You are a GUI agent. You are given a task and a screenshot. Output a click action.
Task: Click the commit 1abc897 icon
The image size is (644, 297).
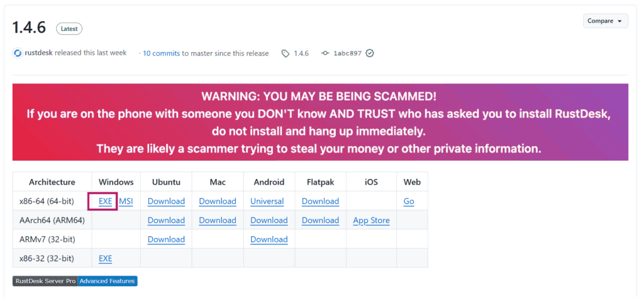pyautogui.click(x=325, y=53)
